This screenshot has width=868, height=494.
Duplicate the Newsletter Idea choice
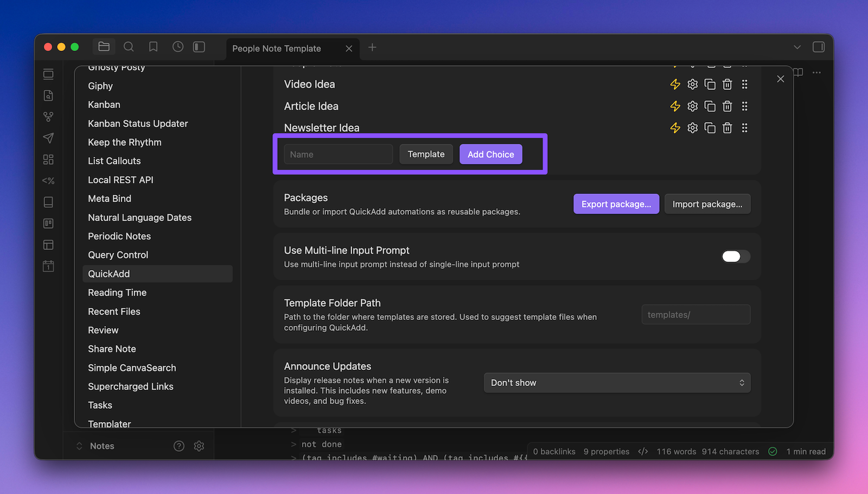click(x=710, y=128)
